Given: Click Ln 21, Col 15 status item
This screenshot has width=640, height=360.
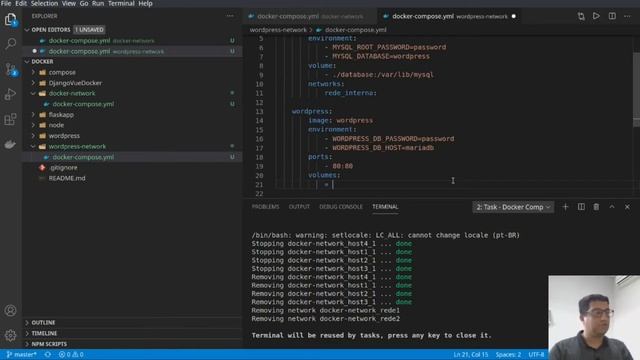Looking at the screenshot, I should (471, 355).
